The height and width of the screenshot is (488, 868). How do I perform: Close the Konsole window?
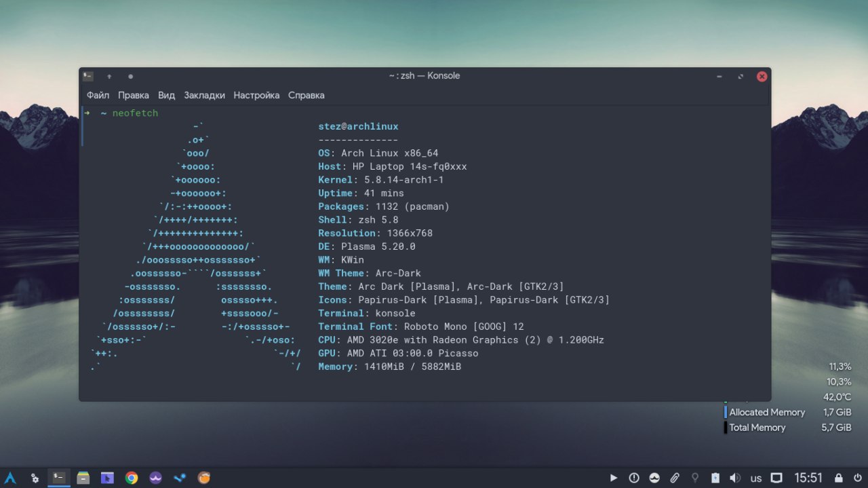(762, 76)
